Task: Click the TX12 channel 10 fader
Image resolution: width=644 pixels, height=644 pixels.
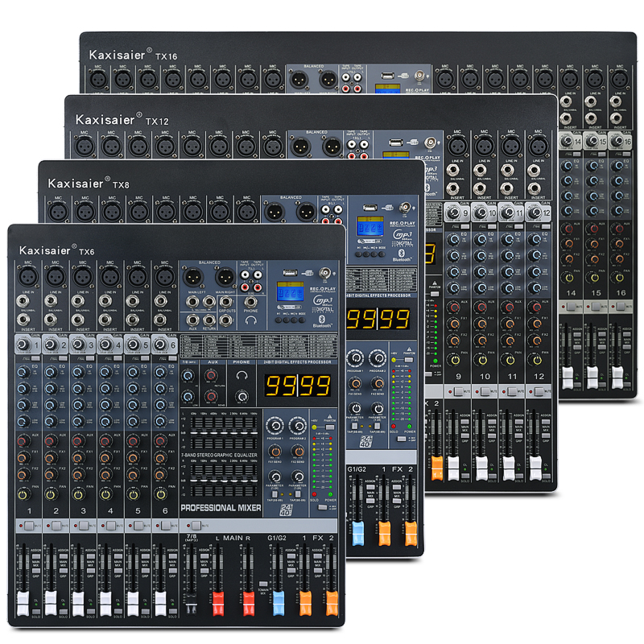Action: [481, 469]
